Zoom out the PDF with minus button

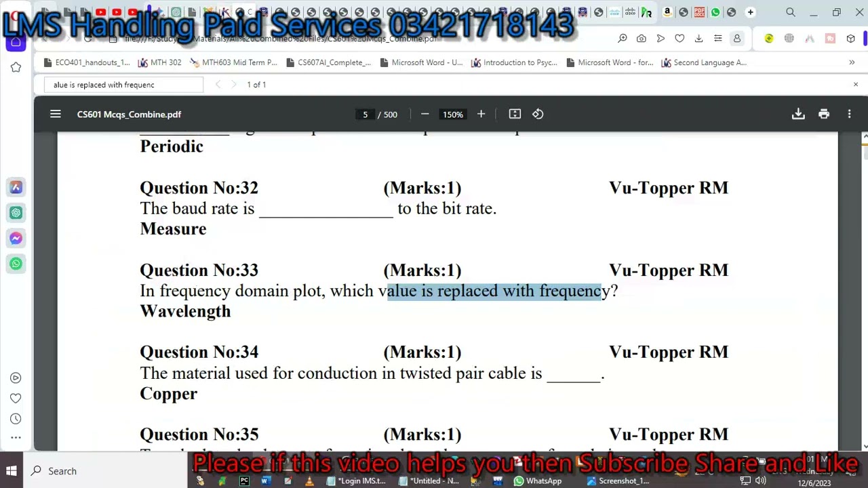425,114
